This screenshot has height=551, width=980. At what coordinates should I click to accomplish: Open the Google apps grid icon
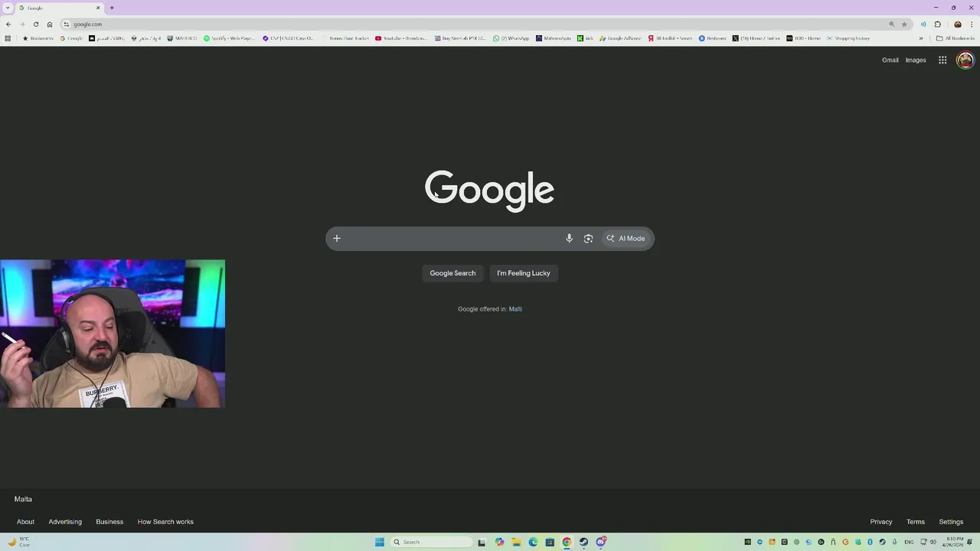[942, 60]
